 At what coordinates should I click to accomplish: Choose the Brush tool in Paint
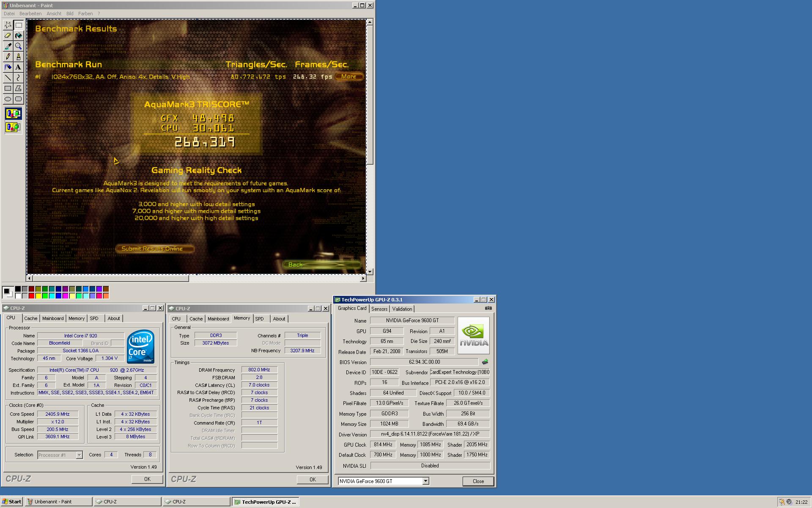18,57
